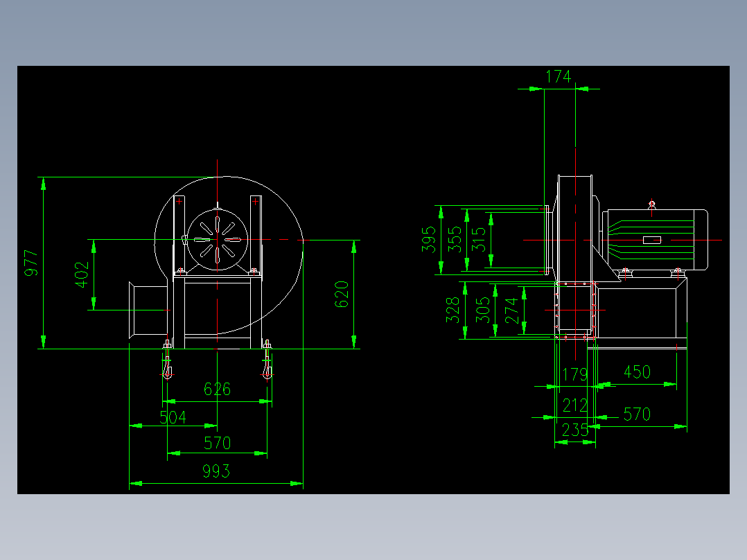Image resolution: width=747 pixels, height=560 pixels.
Task: Click the 570 dimension in motor side view
Action: click(637, 414)
